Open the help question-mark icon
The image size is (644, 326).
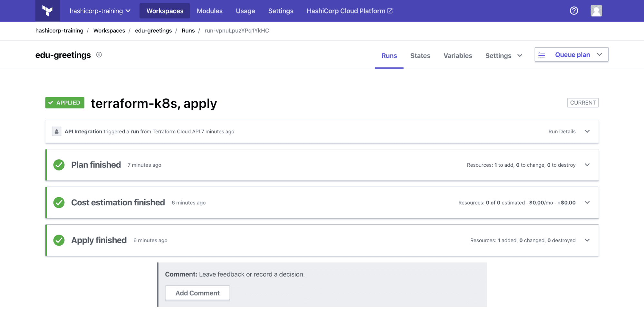(x=574, y=11)
